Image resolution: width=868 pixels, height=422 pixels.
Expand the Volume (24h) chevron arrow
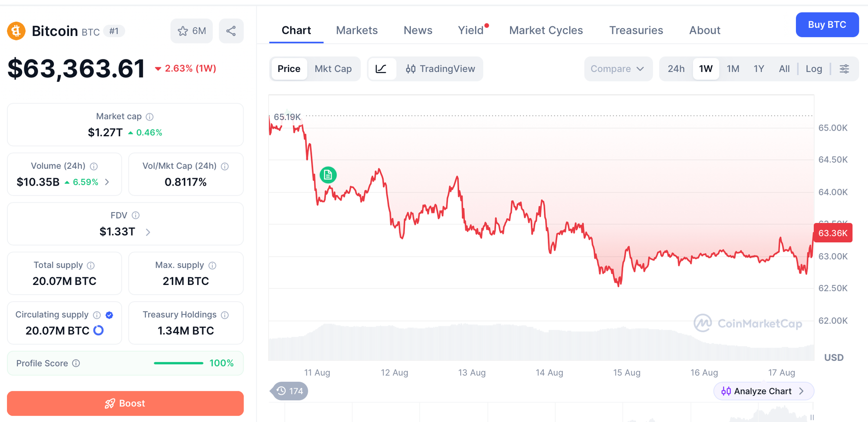point(107,182)
